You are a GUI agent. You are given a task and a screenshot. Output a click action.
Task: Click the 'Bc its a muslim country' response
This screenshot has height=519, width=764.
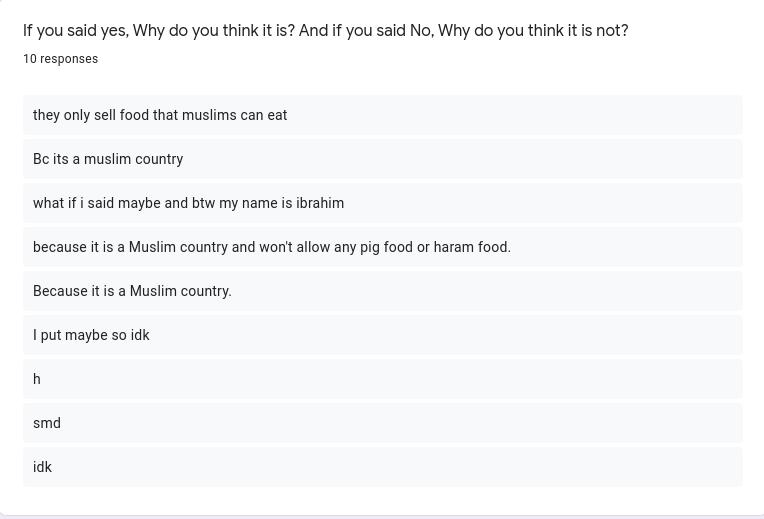click(x=382, y=159)
